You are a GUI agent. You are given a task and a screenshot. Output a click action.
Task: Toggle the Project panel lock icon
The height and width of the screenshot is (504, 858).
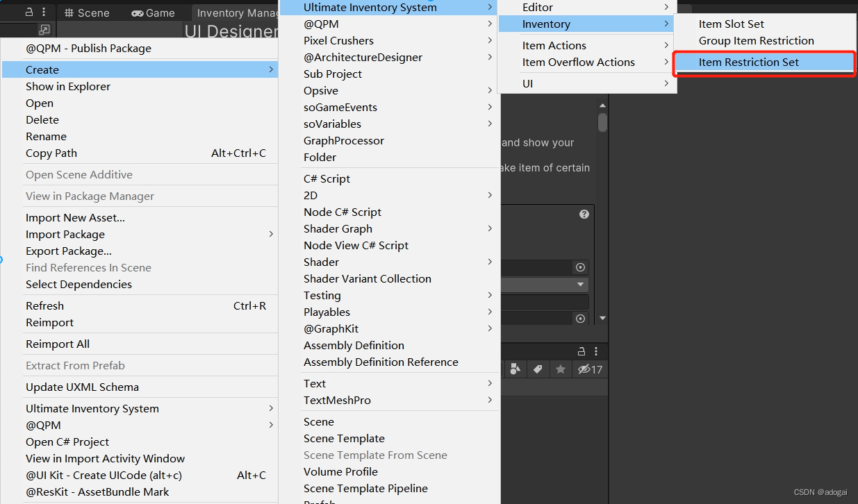(x=582, y=351)
